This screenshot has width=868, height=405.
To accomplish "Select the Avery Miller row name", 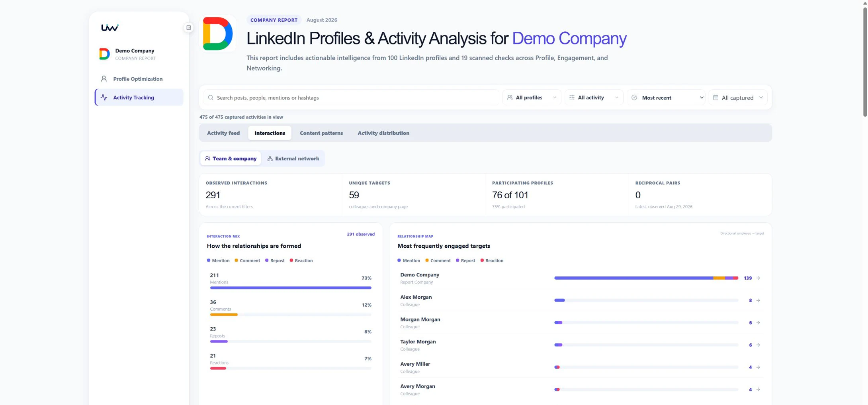I will pos(415,364).
